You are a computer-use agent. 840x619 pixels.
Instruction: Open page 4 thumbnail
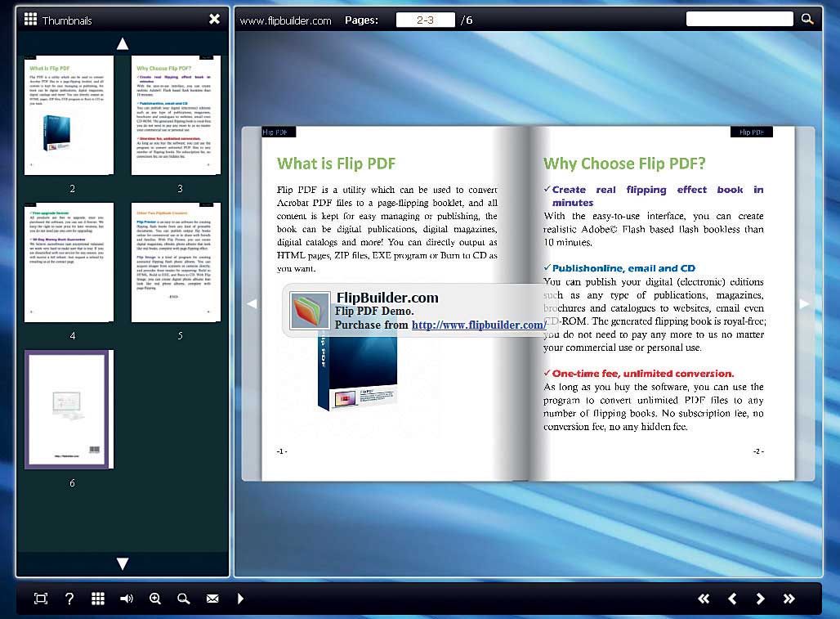point(69,262)
